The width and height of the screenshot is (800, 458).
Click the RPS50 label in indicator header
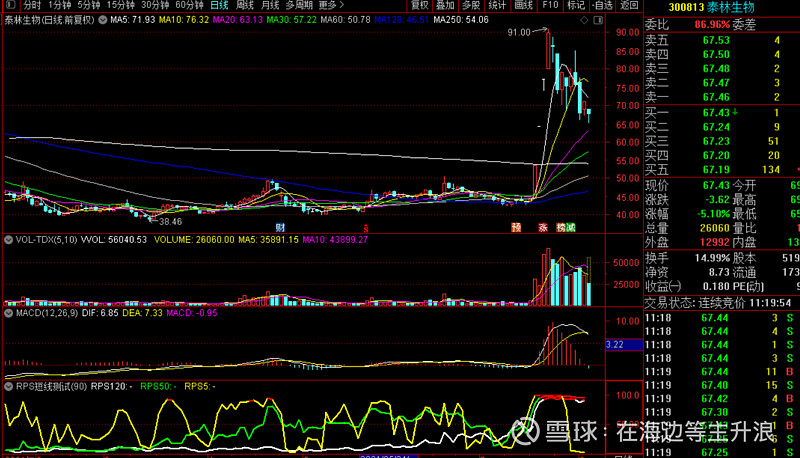(159, 387)
